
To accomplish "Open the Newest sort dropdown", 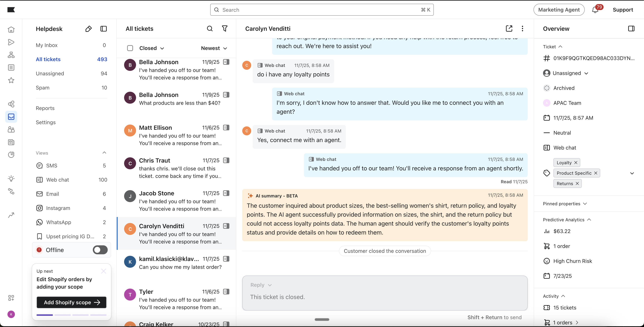I will click(214, 48).
